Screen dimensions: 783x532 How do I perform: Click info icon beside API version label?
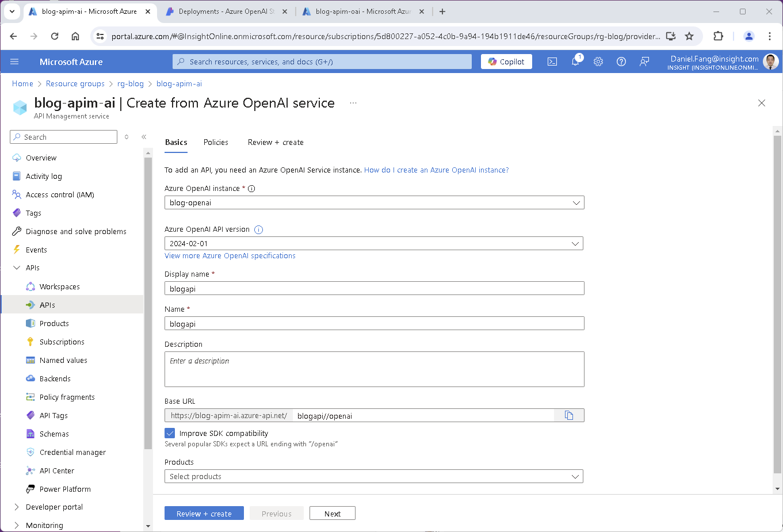coord(258,229)
